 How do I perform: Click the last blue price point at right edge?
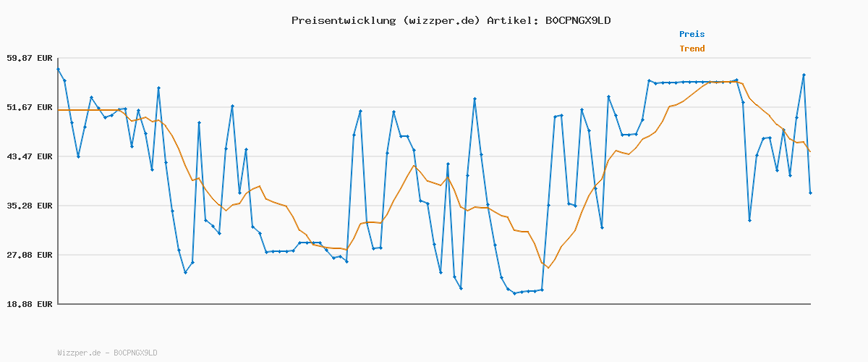tap(810, 193)
